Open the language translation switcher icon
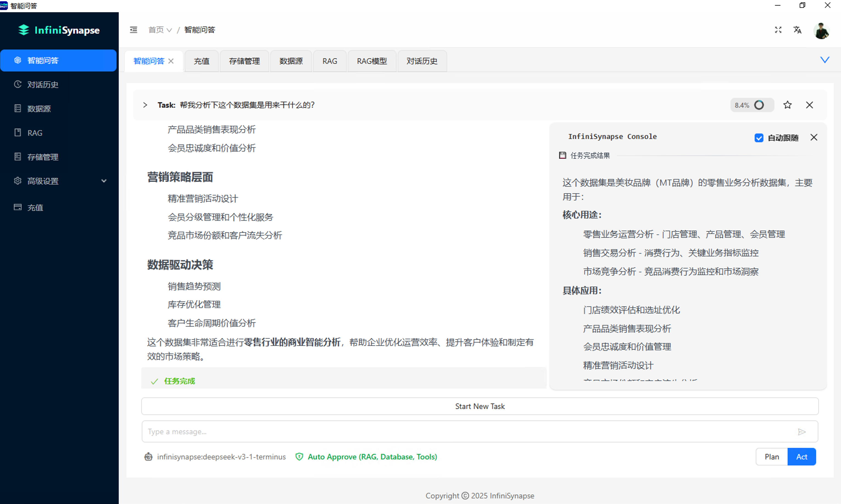Screen dimensions: 841x504 797,30
